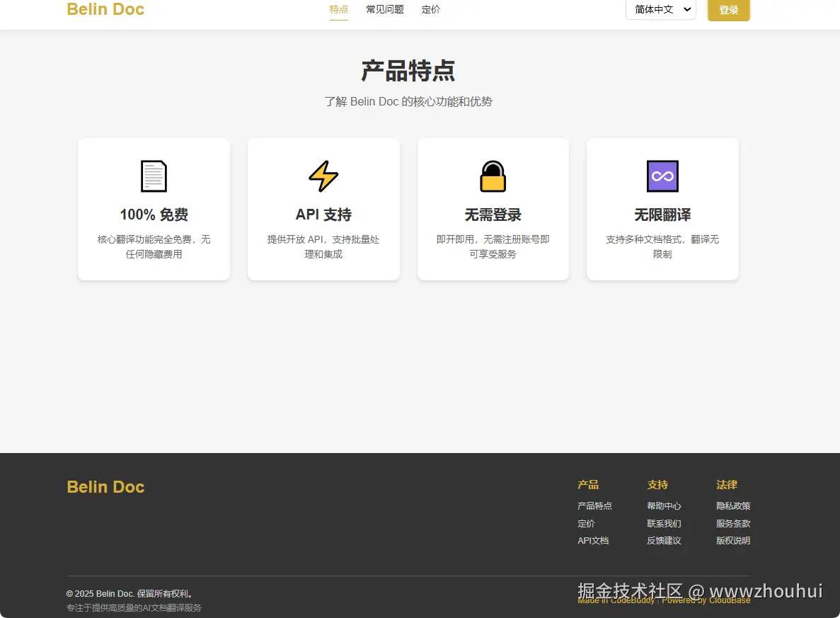Open the 联系我们 footer link
The image size is (840, 618).
click(x=664, y=524)
